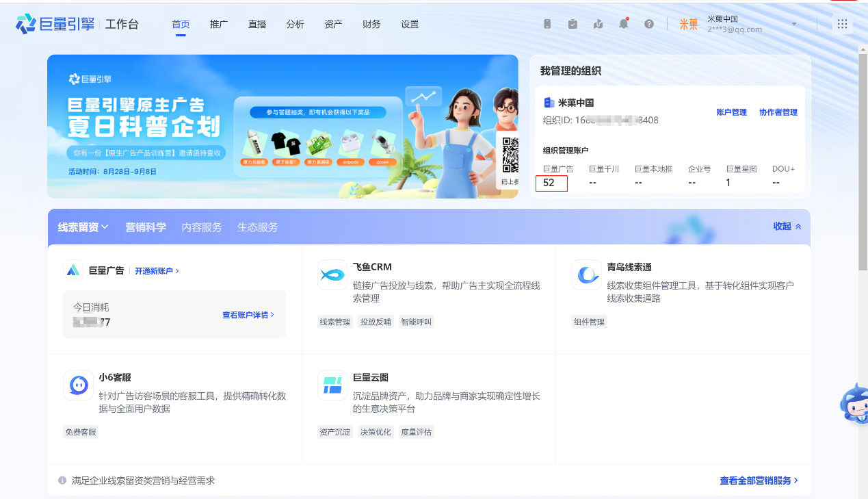Click the 飞鱼CRM card title

pyautogui.click(x=372, y=267)
